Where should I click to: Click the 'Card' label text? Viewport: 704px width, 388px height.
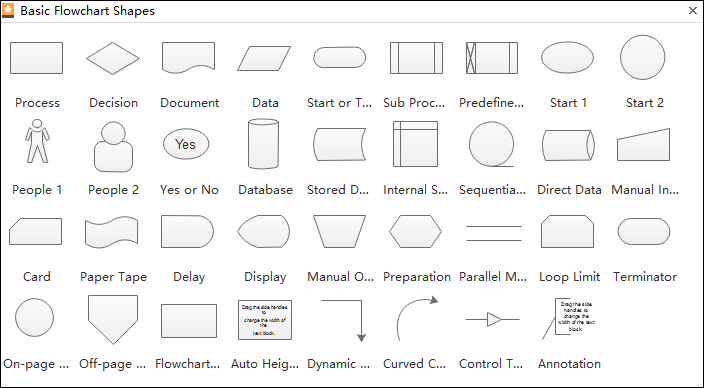[36, 277]
